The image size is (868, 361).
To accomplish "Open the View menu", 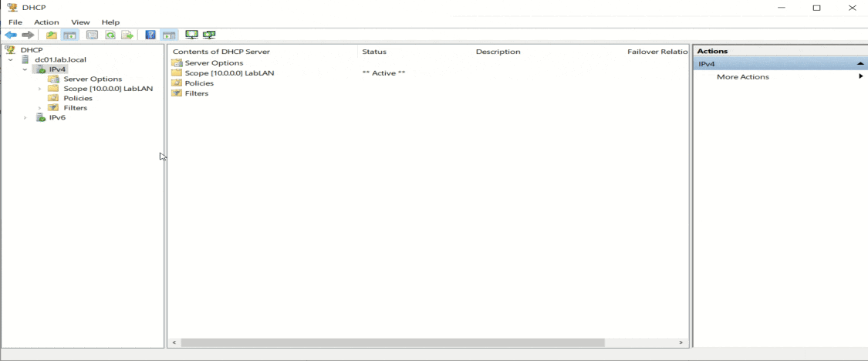I will coord(80,22).
